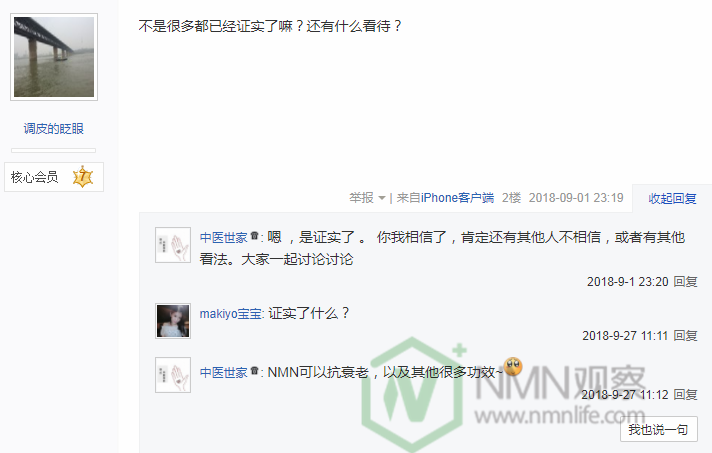Image resolution: width=712 pixels, height=453 pixels.
Task: Click the level 7 star badge
Action: 83,177
